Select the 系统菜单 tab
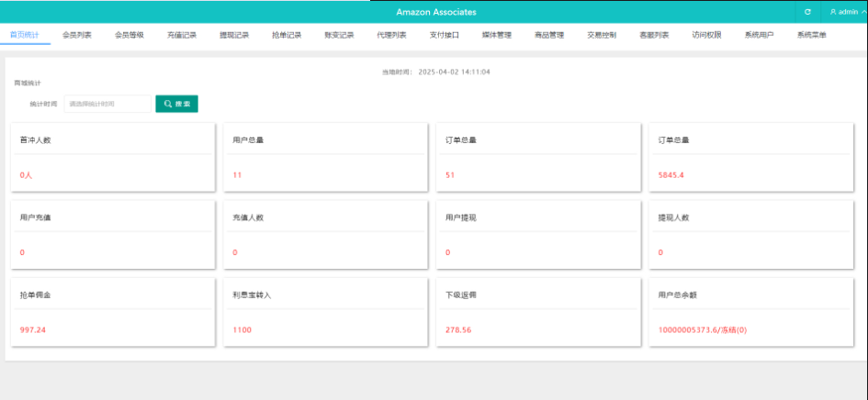The image size is (868, 400). [x=812, y=35]
